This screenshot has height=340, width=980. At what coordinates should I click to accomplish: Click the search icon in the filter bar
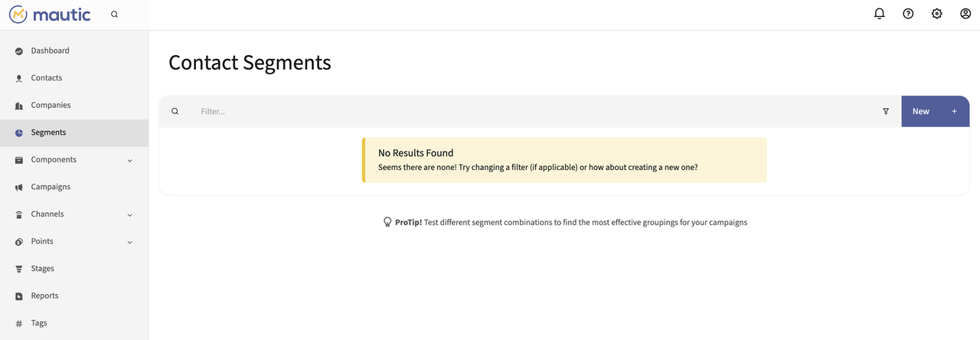(x=175, y=111)
